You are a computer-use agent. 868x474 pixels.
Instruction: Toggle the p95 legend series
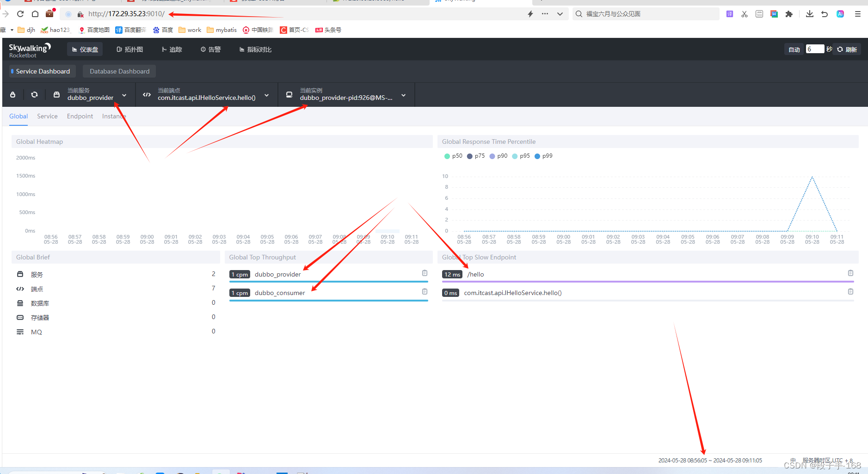(521, 156)
